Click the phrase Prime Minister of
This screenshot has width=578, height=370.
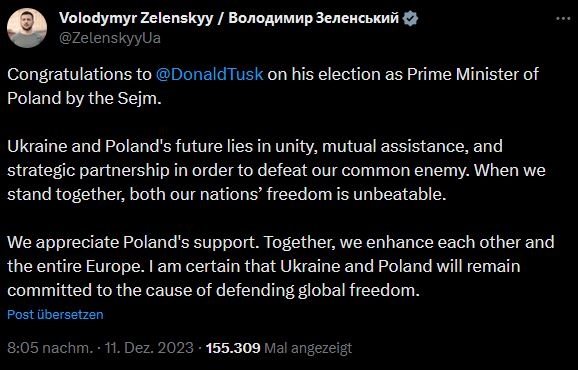click(473, 74)
